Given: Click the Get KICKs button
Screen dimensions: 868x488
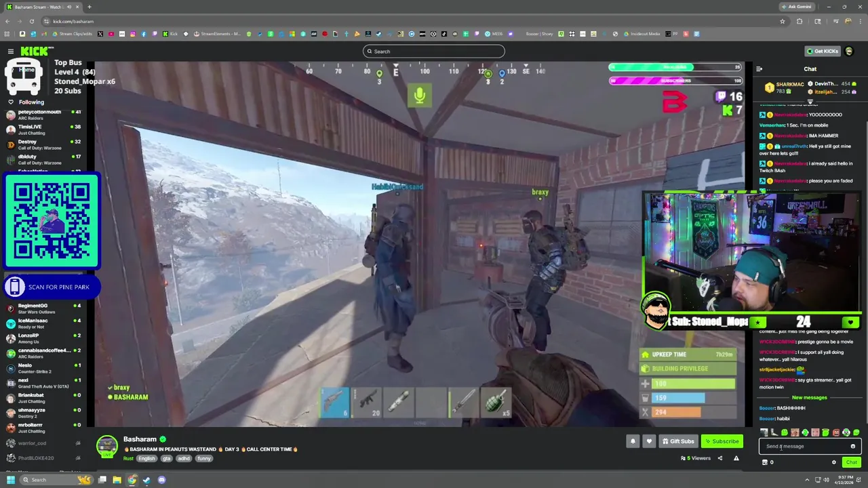Looking at the screenshot, I should point(823,52).
